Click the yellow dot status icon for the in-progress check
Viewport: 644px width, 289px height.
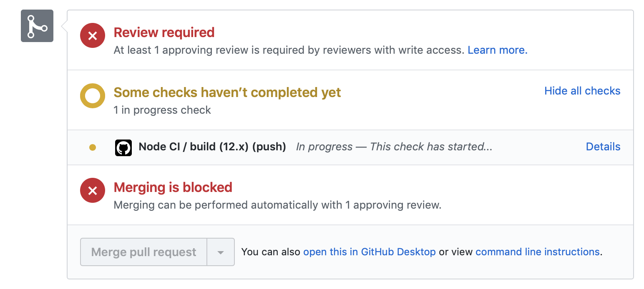93,147
